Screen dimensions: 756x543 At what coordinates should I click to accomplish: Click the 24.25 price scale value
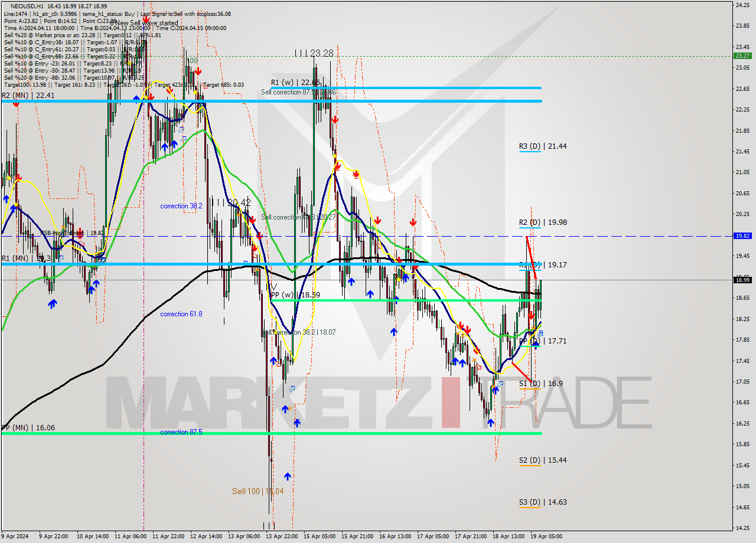[742, 5]
